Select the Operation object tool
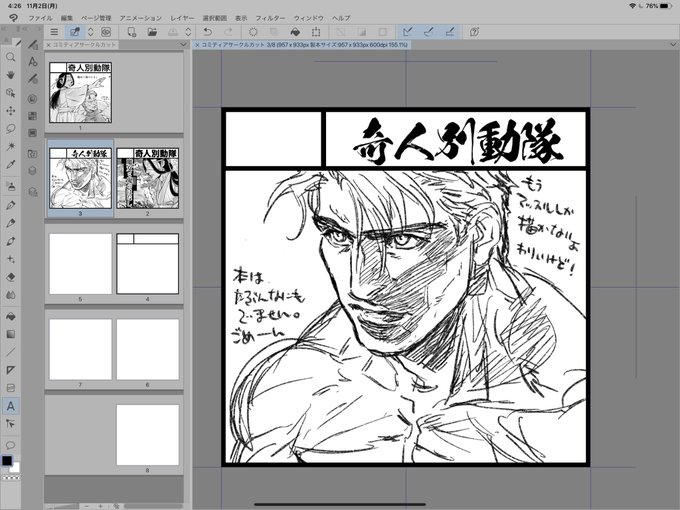Screen dimensions: 680x510 10,93
